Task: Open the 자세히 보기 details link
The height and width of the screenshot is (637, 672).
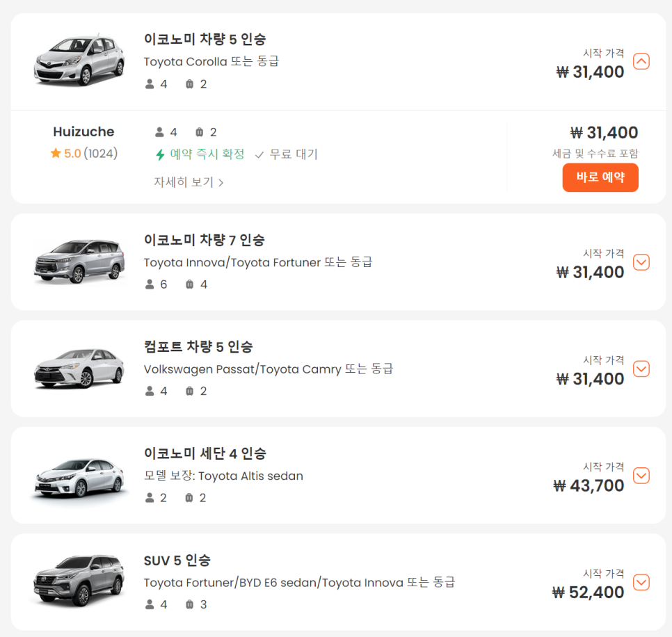Action: click(x=189, y=182)
